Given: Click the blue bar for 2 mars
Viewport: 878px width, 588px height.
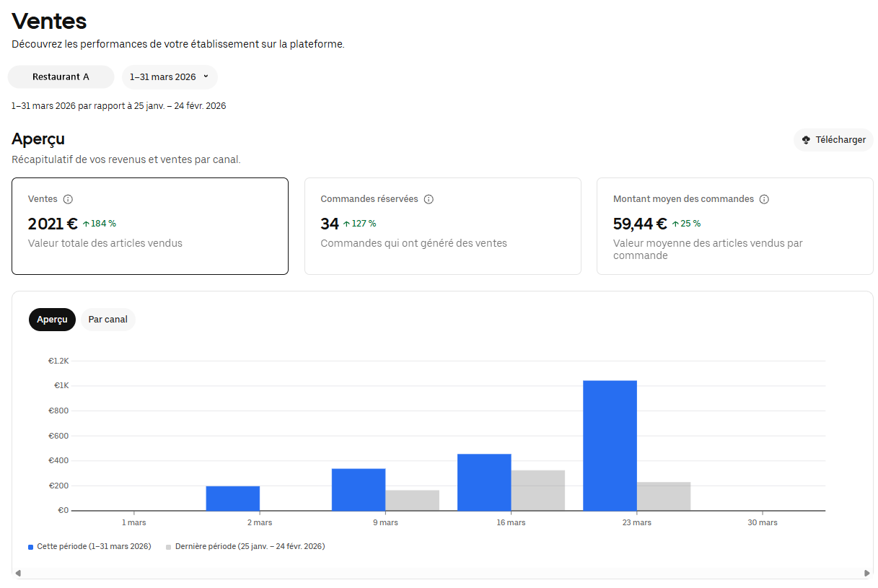Looking at the screenshot, I should [232, 499].
